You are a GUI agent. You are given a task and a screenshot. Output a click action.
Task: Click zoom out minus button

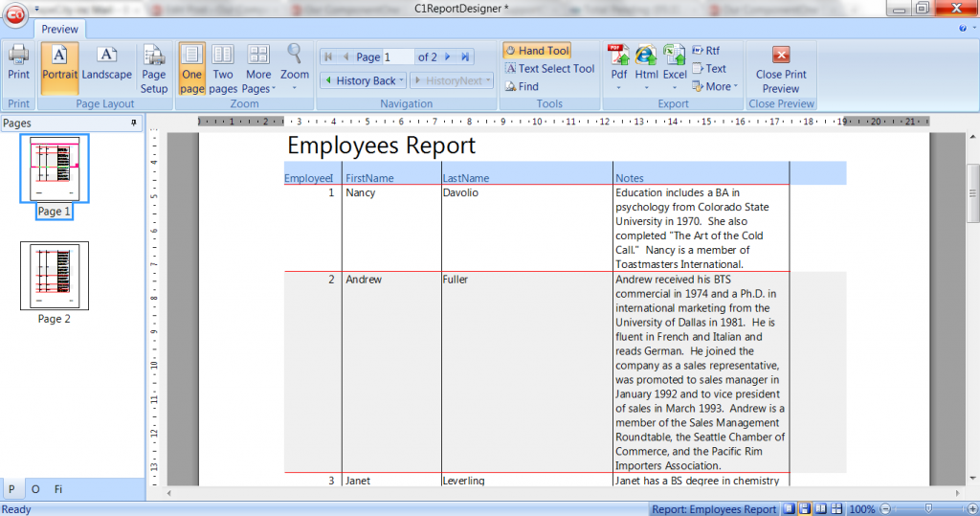click(x=885, y=509)
